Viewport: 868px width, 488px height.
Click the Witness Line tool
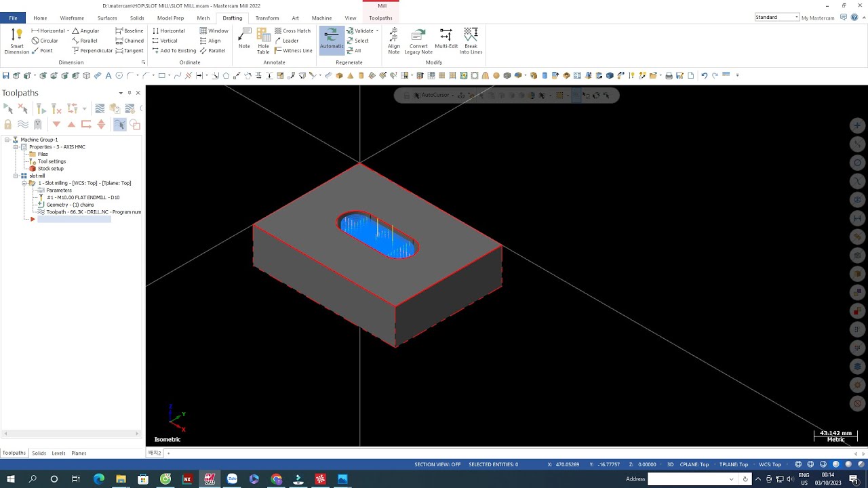294,51
